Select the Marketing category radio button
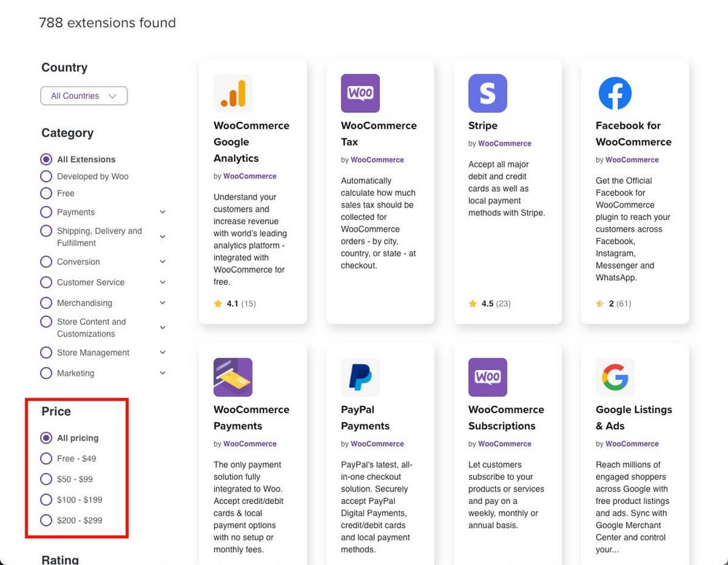728x565 pixels. point(46,374)
